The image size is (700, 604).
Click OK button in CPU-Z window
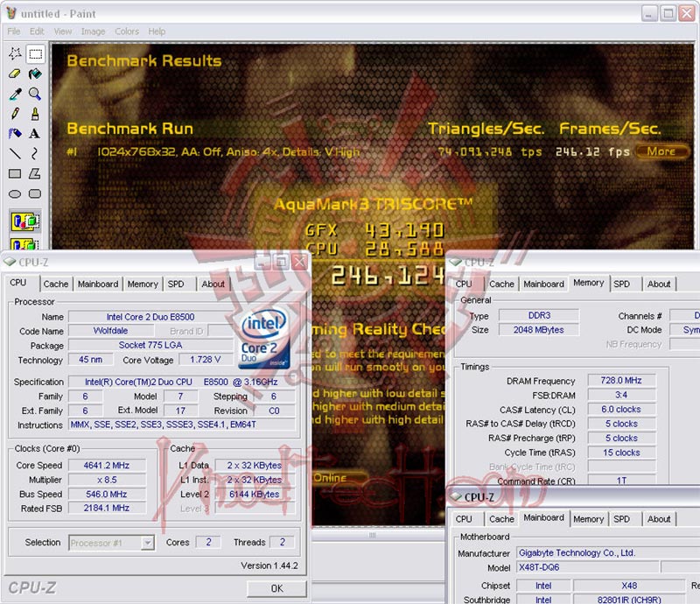276,588
